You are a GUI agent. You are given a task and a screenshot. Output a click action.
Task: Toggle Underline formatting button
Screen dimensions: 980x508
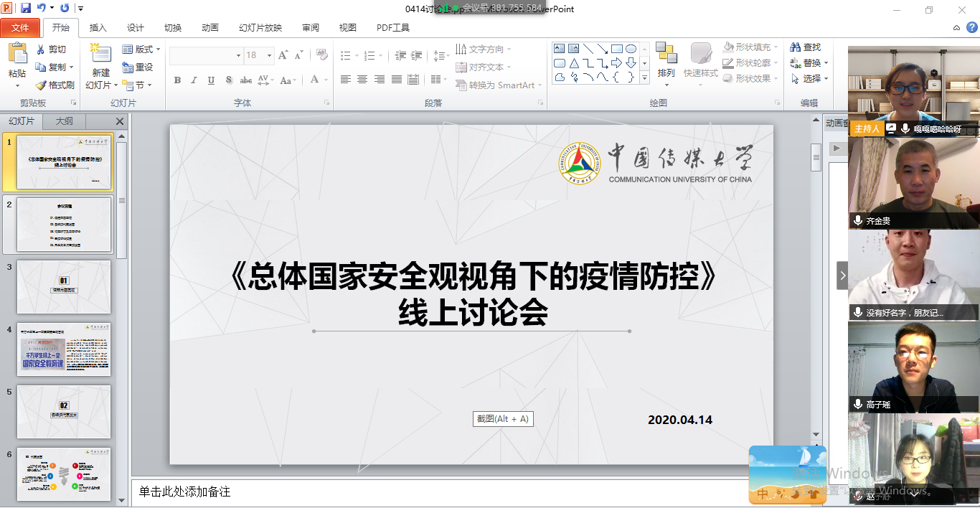coord(211,80)
